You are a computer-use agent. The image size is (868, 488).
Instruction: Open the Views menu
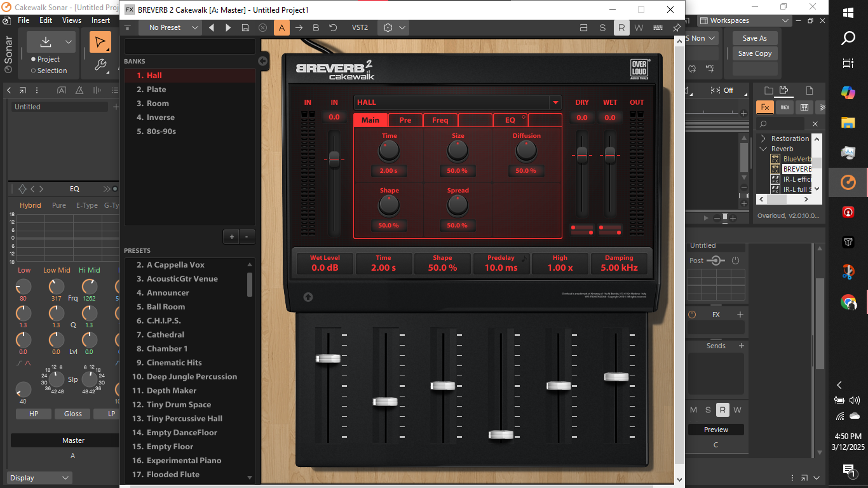point(71,20)
